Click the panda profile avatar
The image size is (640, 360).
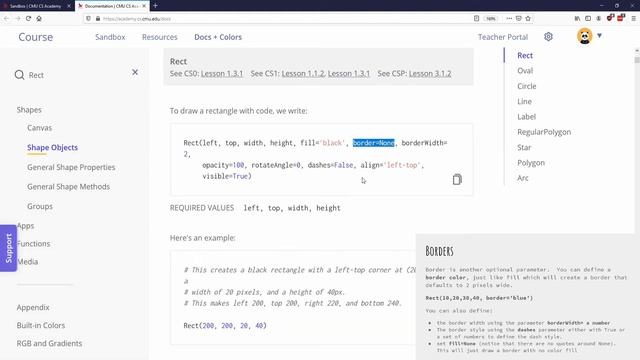(584, 36)
